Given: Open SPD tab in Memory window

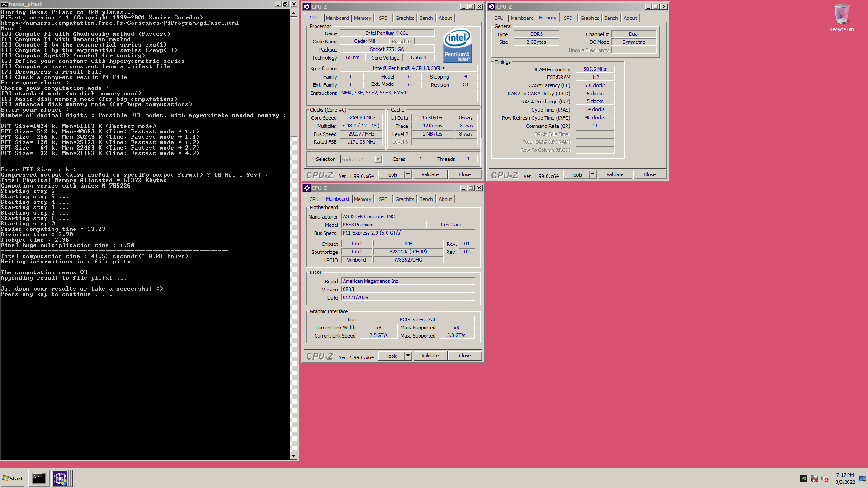Looking at the screenshot, I should point(568,18).
